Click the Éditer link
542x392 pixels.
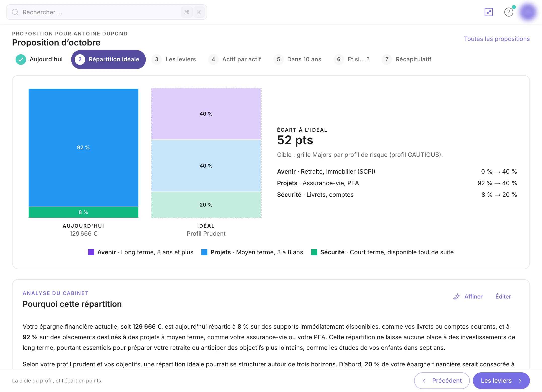(503, 297)
